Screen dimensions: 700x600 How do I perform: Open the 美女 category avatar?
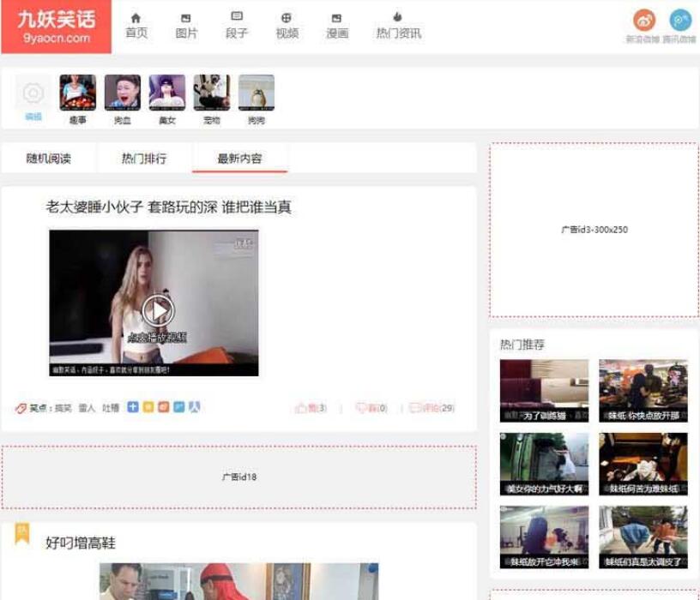pyautogui.click(x=166, y=92)
